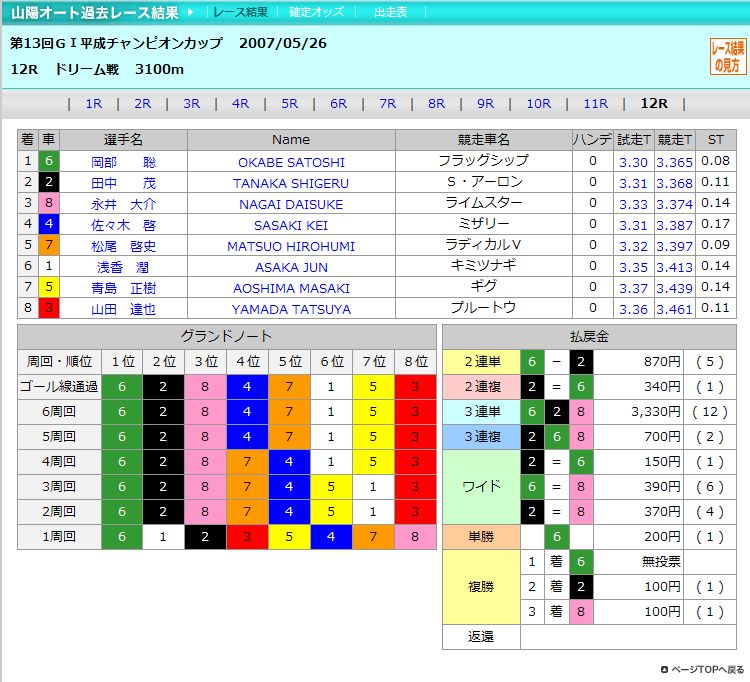Open AOSHIMA MASAKI name link
Viewport: 750px width, 682px height.
coord(291,289)
